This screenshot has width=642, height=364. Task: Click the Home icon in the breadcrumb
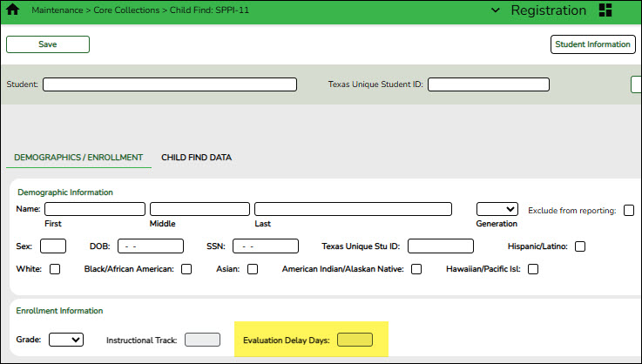tap(12, 10)
